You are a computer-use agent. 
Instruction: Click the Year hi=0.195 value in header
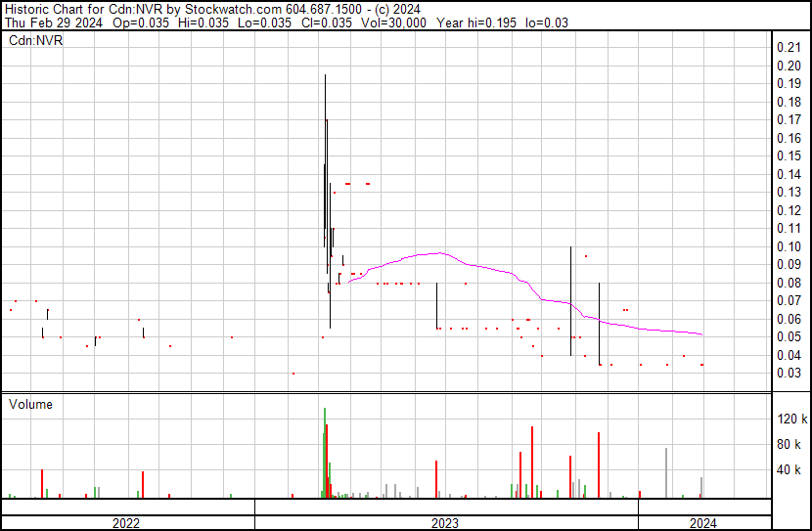[x=476, y=22]
